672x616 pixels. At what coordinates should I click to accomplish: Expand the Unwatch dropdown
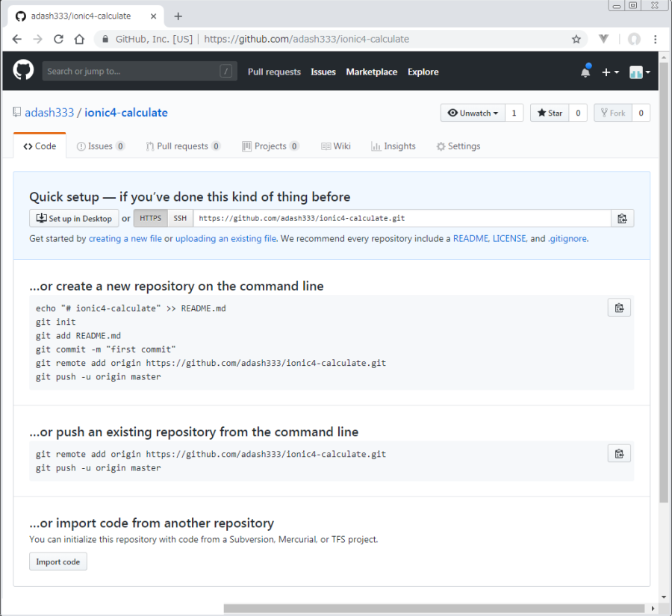coord(473,113)
